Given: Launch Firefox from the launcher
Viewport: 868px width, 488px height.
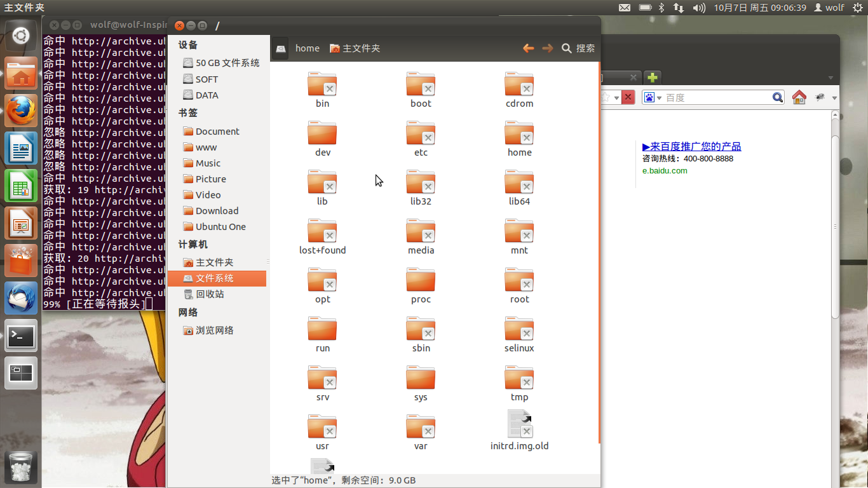Looking at the screenshot, I should tap(21, 111).
